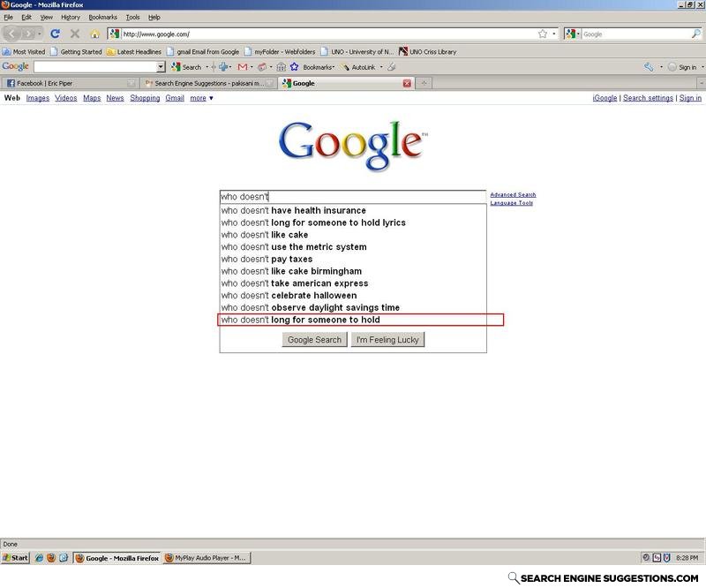This screenshot has width=706, height=588.
Task: Open the iGoogle link
Action: [605, 98]
